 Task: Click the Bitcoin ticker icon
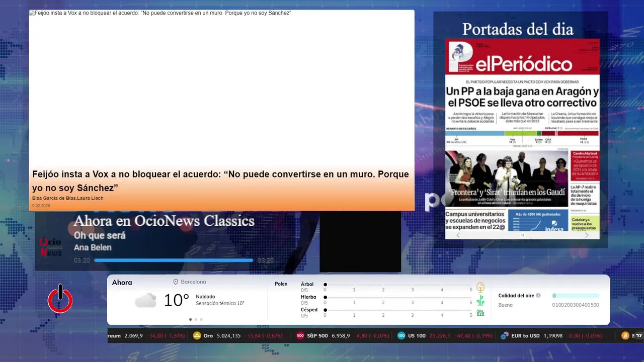point(625,336)
